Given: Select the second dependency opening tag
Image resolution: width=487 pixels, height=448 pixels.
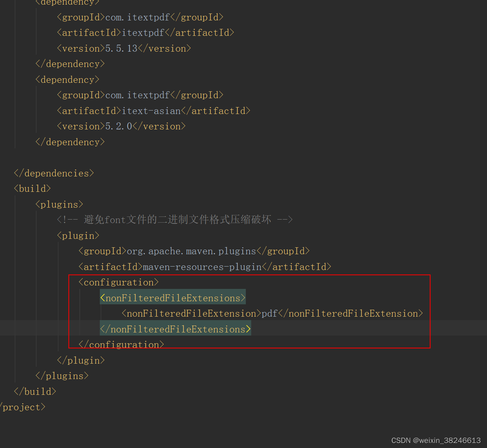Looking at the screenshot, I should click(x=67, y=79).
